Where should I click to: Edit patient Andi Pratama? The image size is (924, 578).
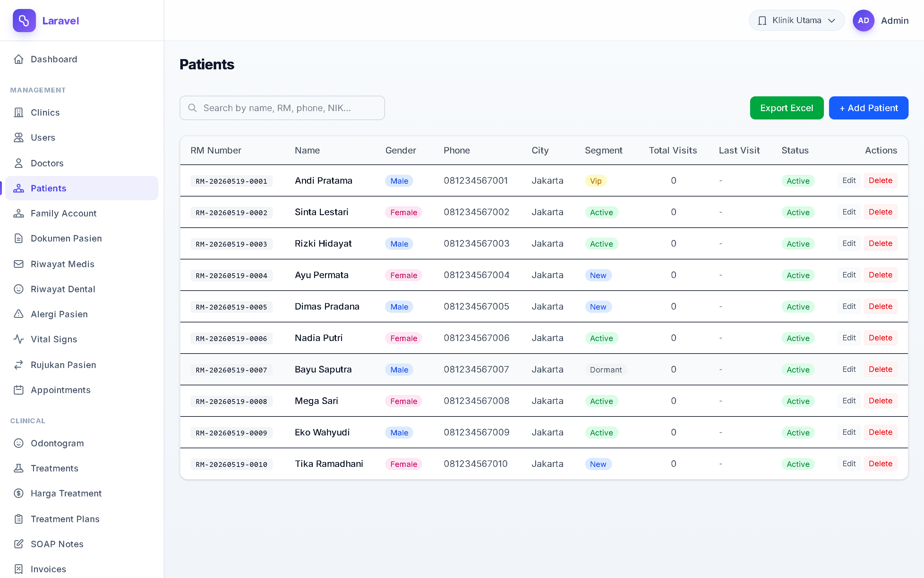point(849,180)
